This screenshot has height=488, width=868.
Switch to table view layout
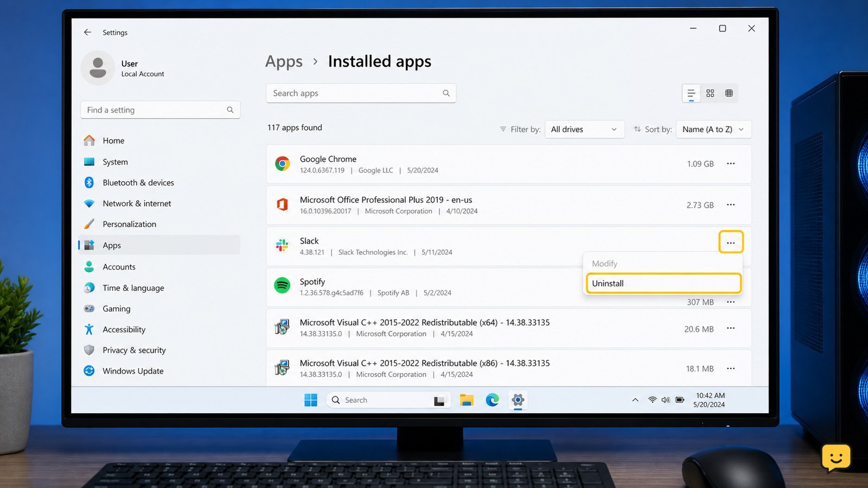729,93
